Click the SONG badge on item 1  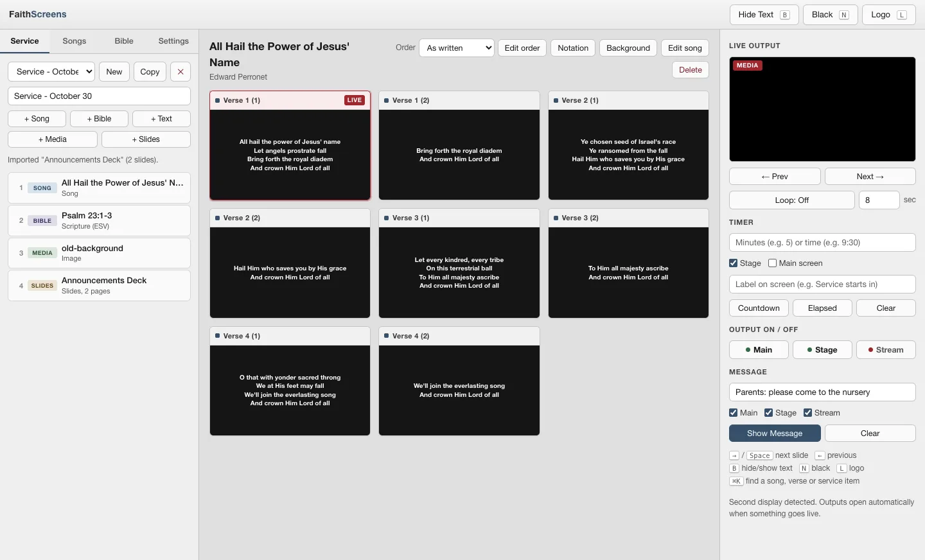click(x=42, y=188)
